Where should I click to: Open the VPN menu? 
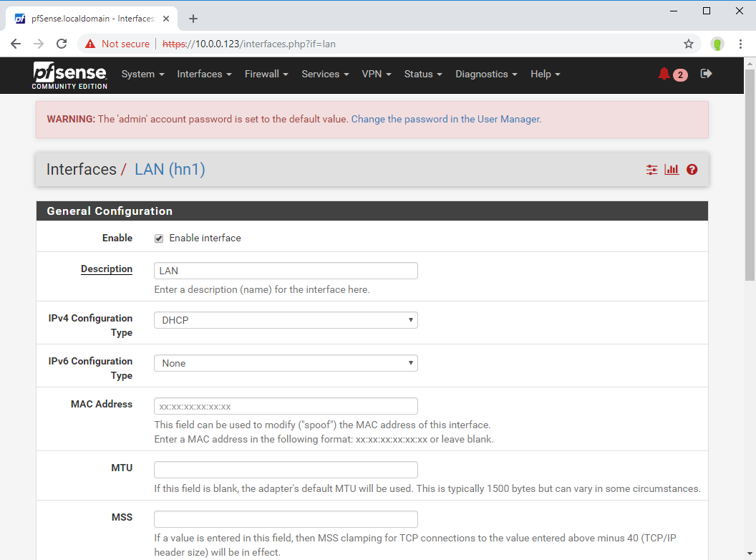[x=377, y=74]
